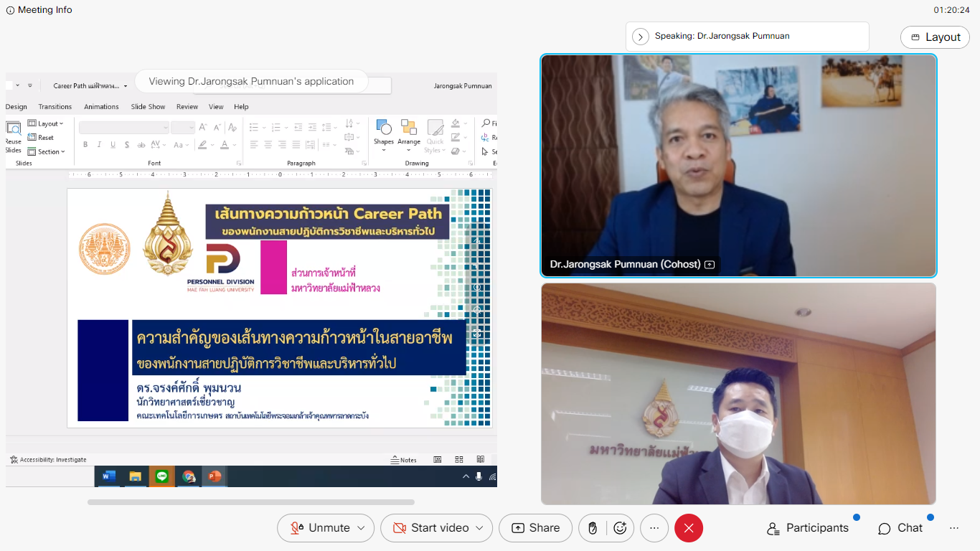980x551 pixels.
Task: Click the Word icon in shared taskbar
Action: 109,476
